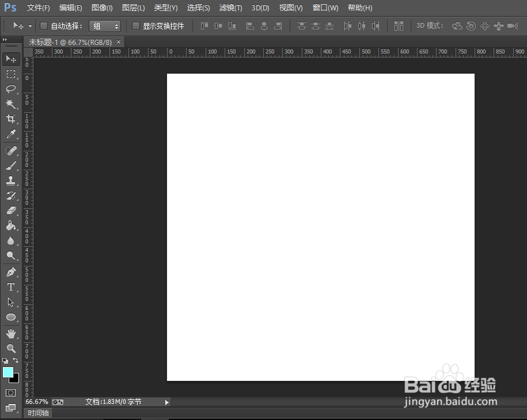Screen dimensions: 527x420
Task: Open the status bar info arrow menu
Action: click(x=166, y=402)
